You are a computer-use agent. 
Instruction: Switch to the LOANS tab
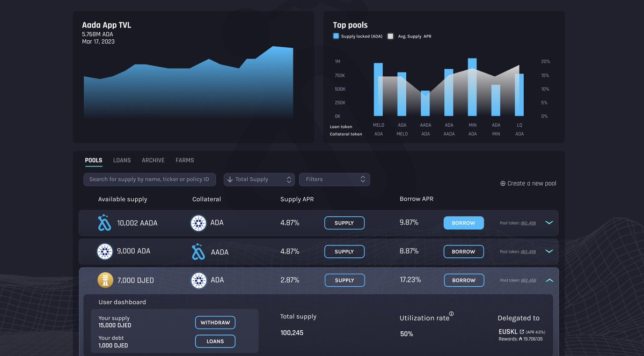[x=122, y=160]
